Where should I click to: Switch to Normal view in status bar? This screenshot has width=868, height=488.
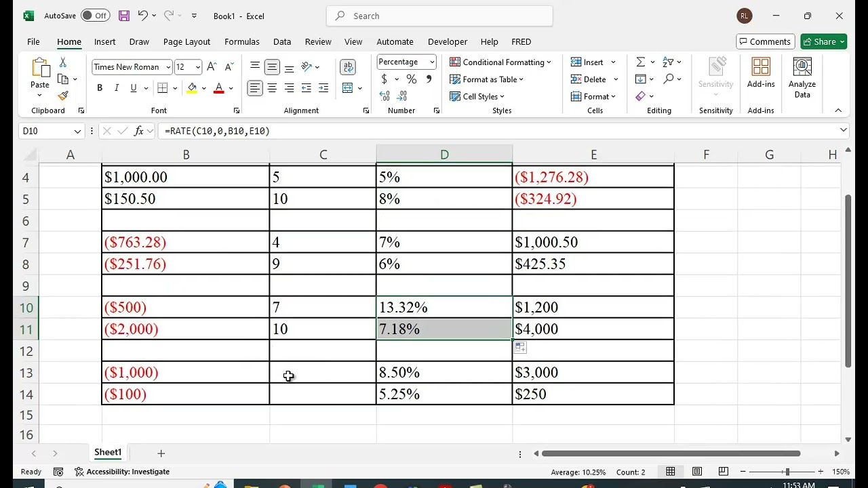coord(670,472)
